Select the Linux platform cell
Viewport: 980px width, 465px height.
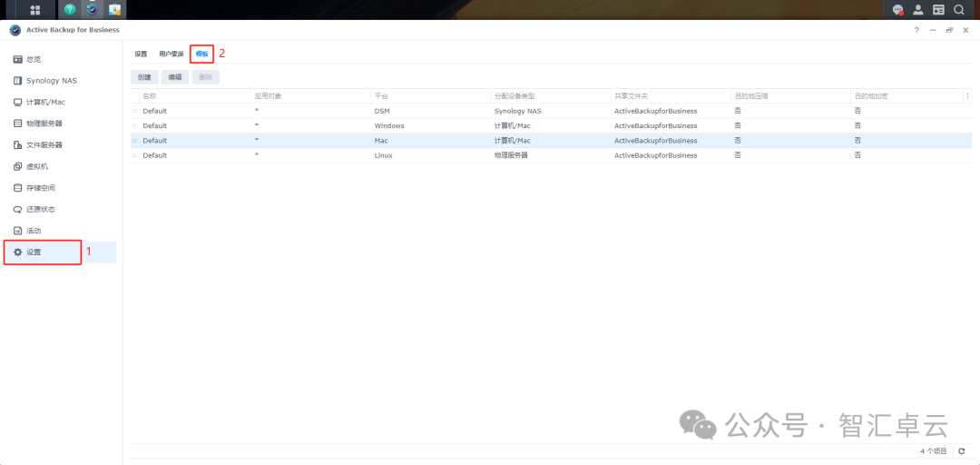(x=383, y=155)
